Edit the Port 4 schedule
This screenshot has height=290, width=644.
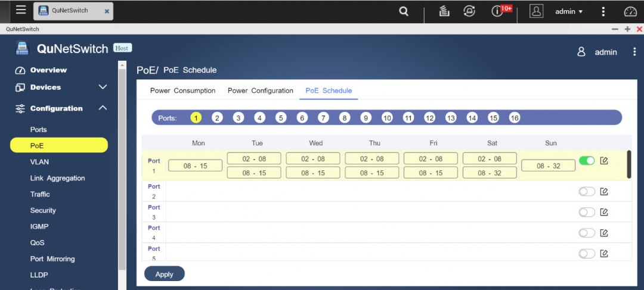[x=603, y=233]
